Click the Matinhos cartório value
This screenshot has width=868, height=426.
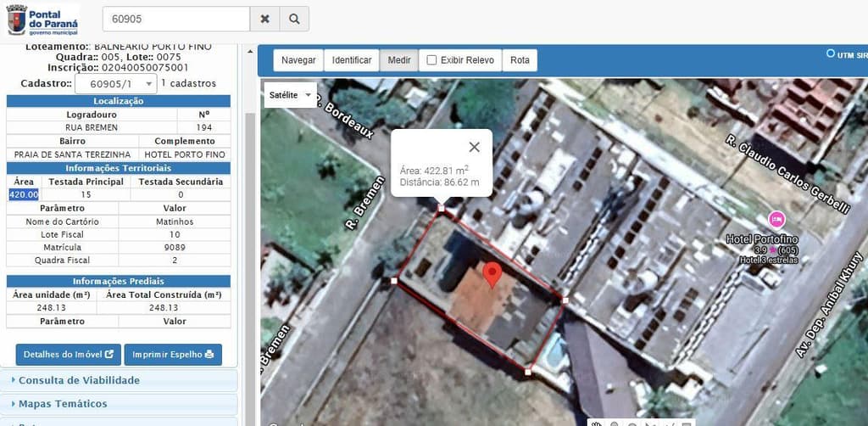coord(175,221)
